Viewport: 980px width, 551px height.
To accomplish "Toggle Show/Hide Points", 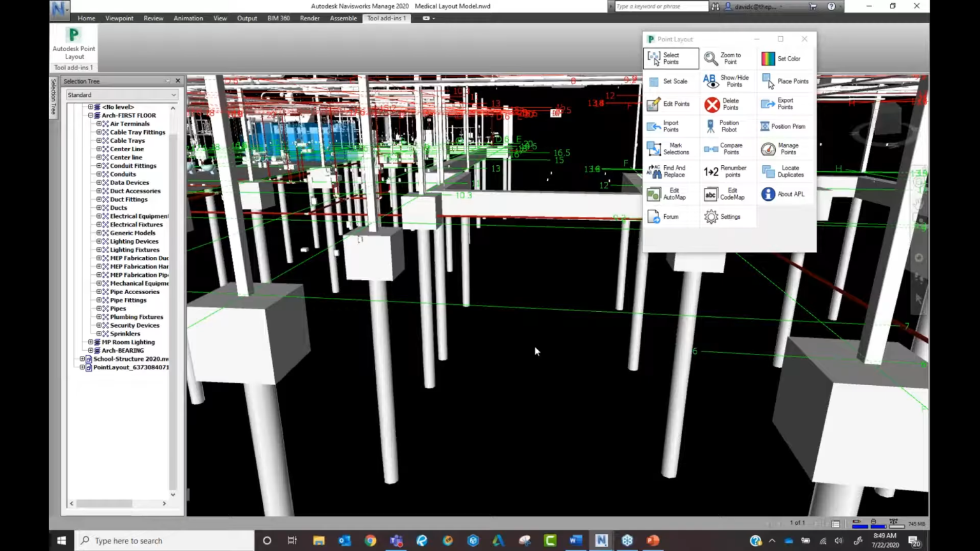I will pos(727,82).
